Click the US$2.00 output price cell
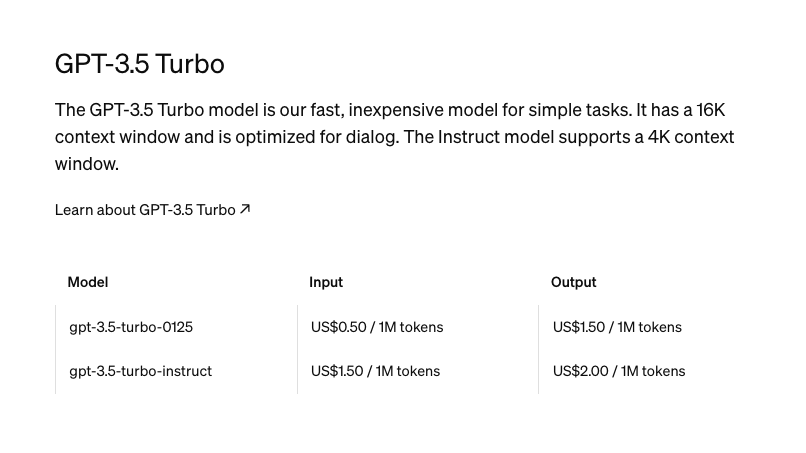806x453 pixels. tap(619, 371)
